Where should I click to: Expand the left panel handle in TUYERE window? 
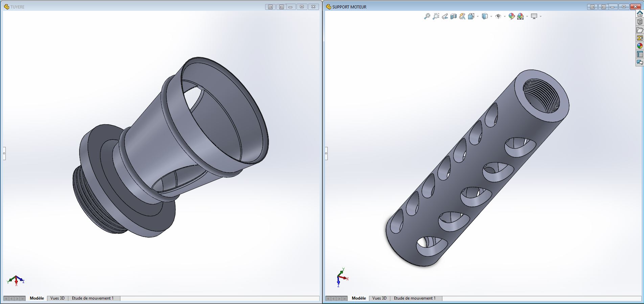coord(4,153)
